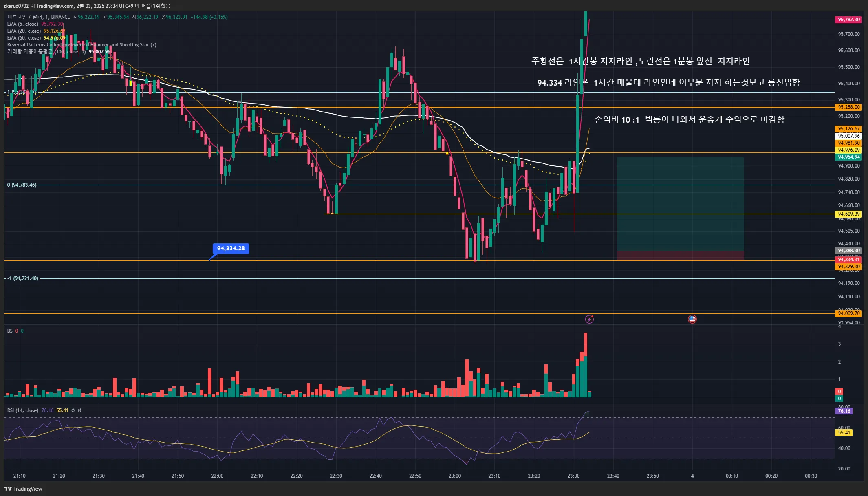The height and width of the screenshot is (496, 868).
Task: Click the yellow 55.41 RSI average label
Action: coord(844,433)
